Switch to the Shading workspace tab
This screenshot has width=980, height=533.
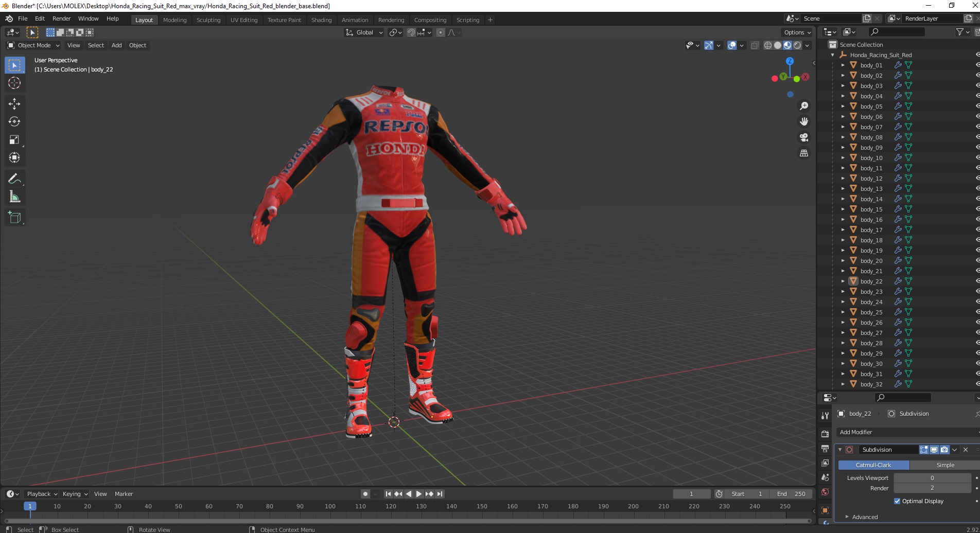[x=321, y=20]
